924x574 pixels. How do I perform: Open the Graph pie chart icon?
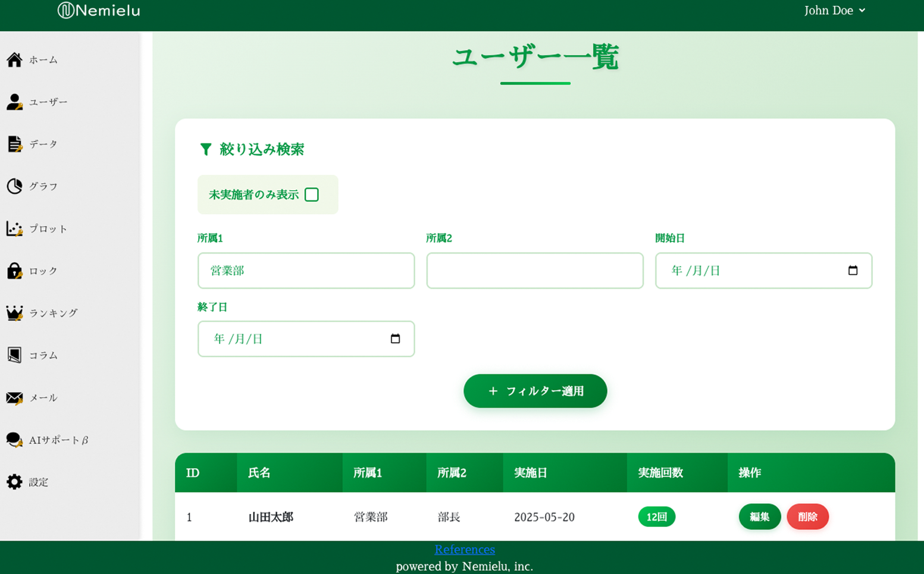[x=14, y=186]
